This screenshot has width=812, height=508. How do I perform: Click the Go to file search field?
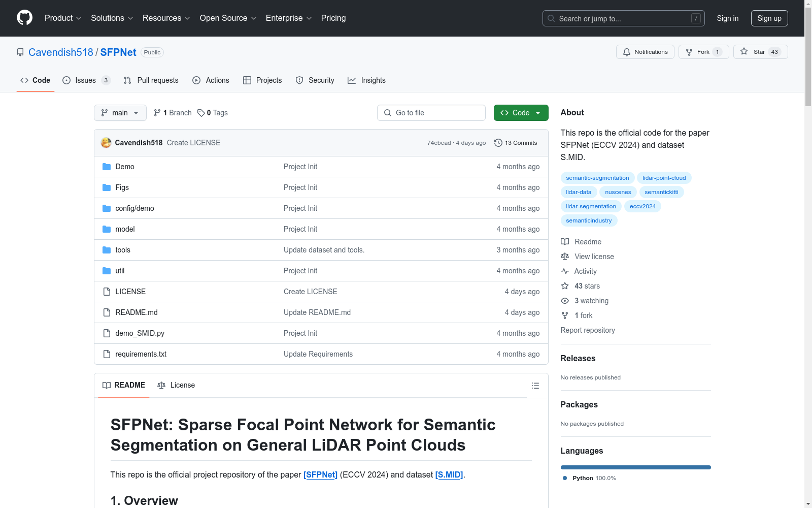[x=431, y=113]
